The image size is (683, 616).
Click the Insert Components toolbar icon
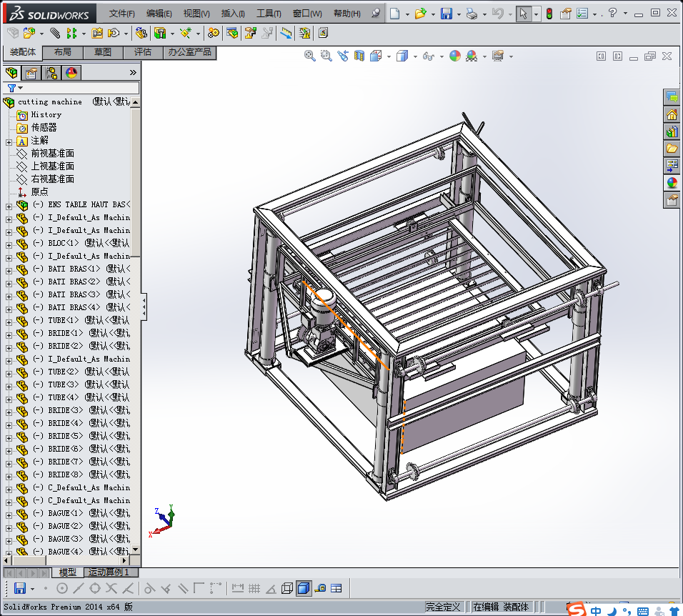(x=29, y=33)
